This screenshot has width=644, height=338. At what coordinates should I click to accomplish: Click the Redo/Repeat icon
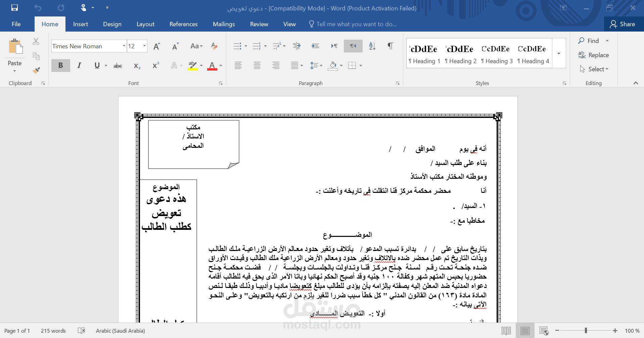pyautogui.click(x=61, y=8)
